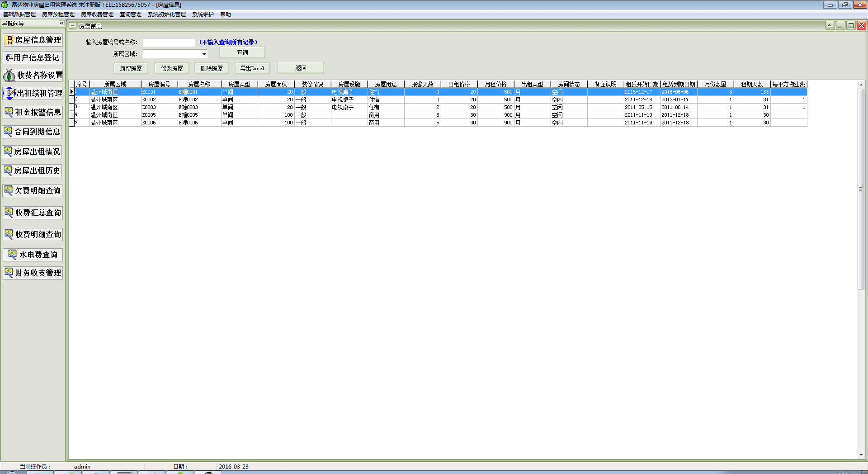Open 收费名称设置 in the sidebar
Viewport: 868px width, 474px height.
[33, 75]
